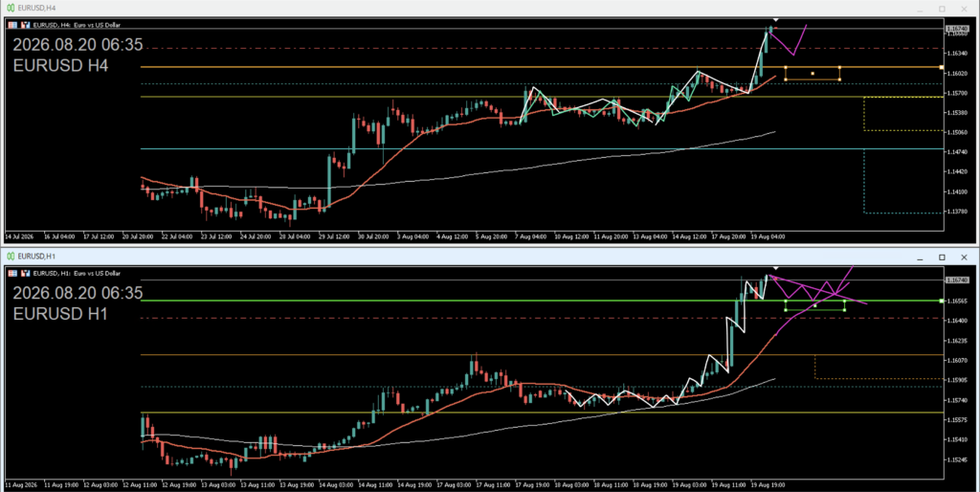Click '13 Aug 04:00' on the H4 time axis
This screenshot has width=980, height=492.
click(x=650, y=237)
